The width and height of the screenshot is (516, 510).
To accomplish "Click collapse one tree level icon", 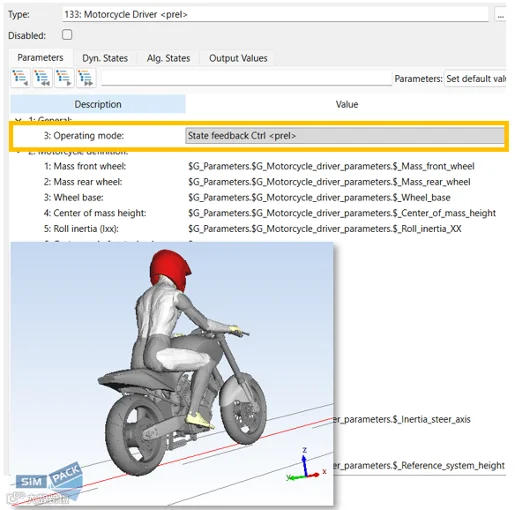I will [21, 78].
